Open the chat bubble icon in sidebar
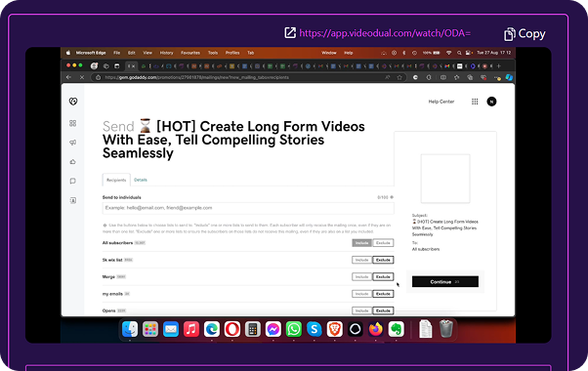Viewport: 588px width, 371px height. 72,181
